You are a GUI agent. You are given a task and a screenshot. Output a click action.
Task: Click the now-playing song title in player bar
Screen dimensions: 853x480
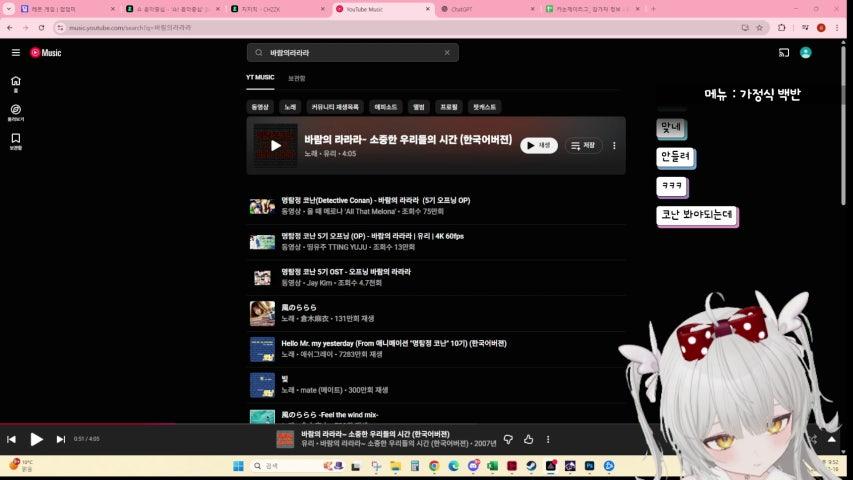coord(375,434)
